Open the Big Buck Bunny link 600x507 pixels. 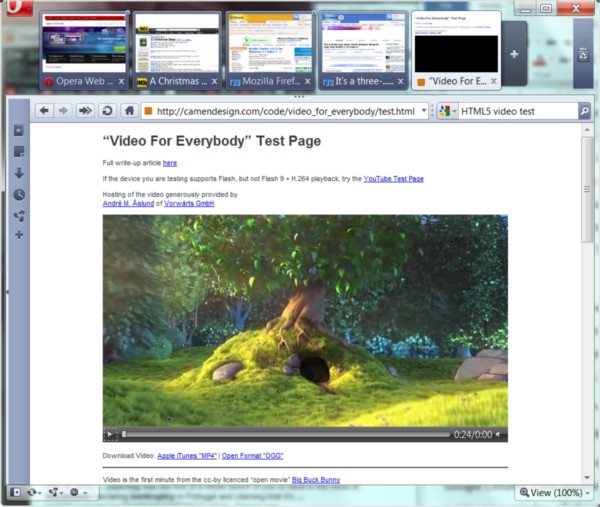316,479
